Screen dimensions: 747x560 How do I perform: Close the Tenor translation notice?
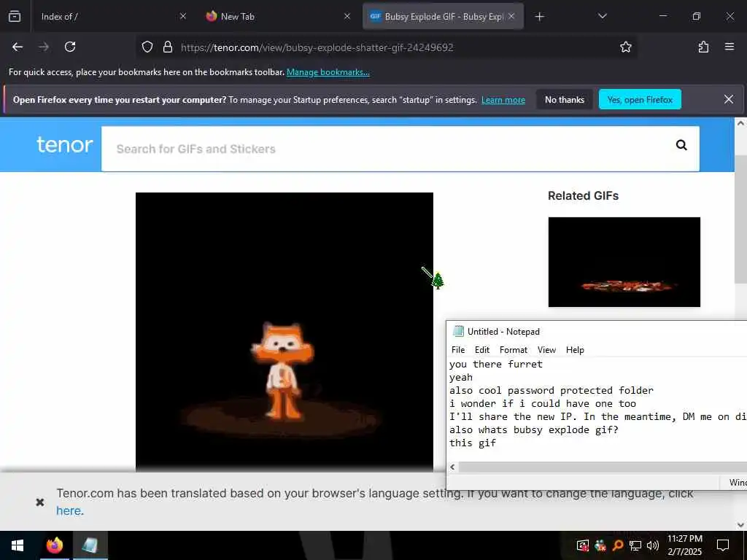point(40,502)
